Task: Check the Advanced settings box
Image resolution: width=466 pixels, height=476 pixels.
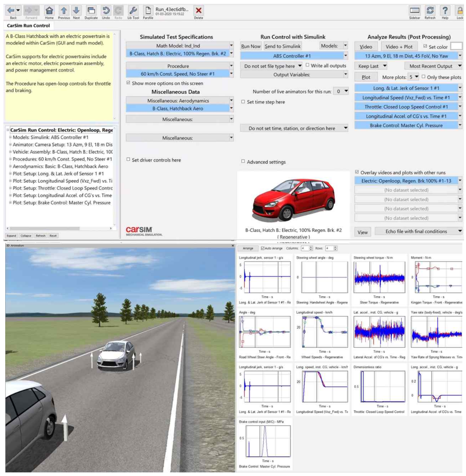Action: click(x=243, y=162)
